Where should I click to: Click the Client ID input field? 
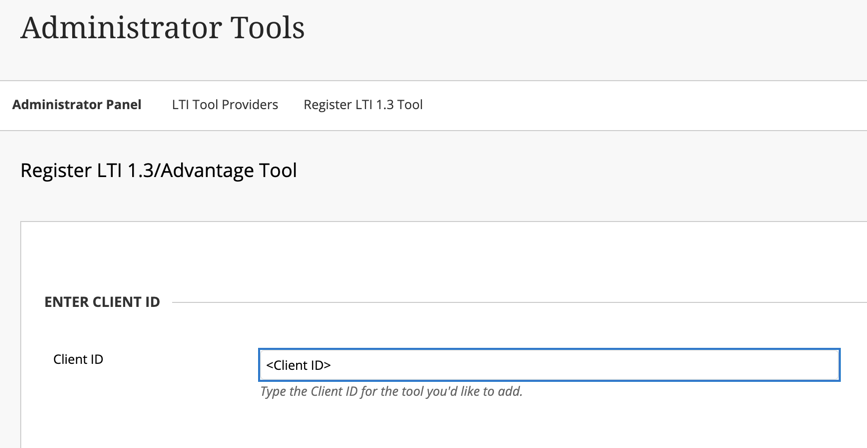548,365
